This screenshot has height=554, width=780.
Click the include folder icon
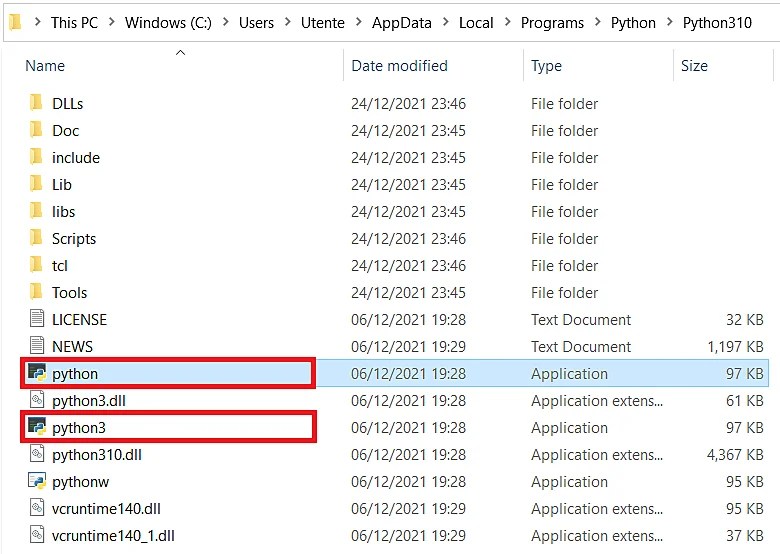tap(36, 157)
